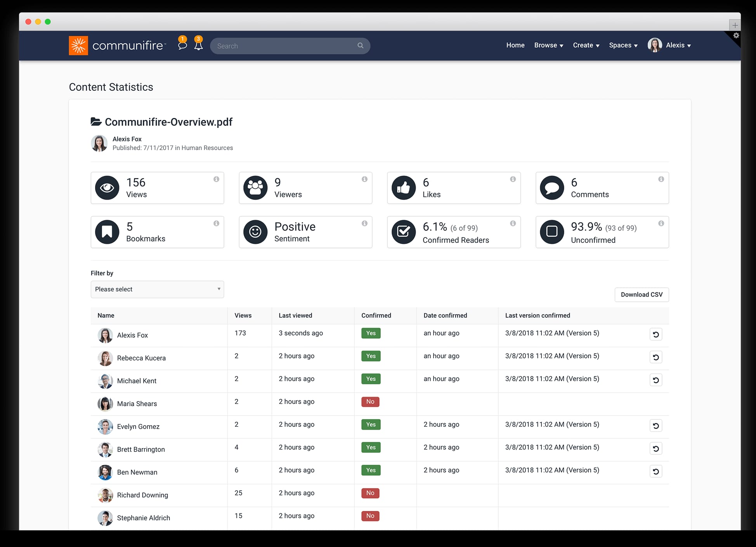Click the Evelyn Gomez name
The height and width of the screenshot is (547, 756).
tap(138, 427)
